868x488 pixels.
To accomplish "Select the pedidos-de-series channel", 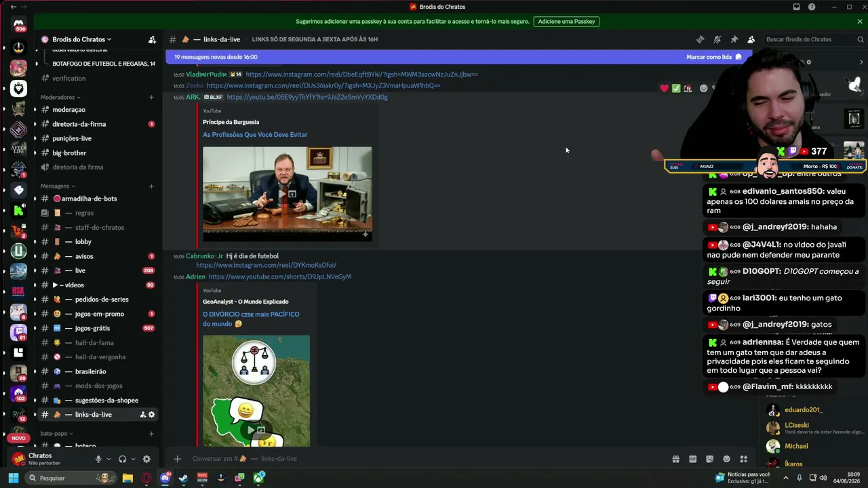I will 98,299.
